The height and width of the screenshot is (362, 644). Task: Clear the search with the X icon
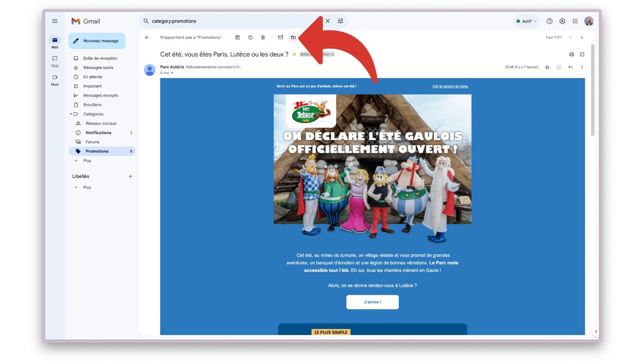[328, 21]
